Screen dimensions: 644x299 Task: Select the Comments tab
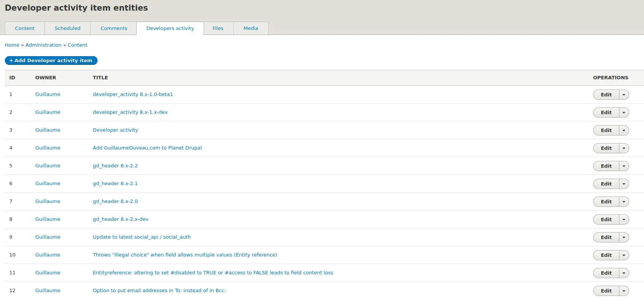[x=114, y=28]
